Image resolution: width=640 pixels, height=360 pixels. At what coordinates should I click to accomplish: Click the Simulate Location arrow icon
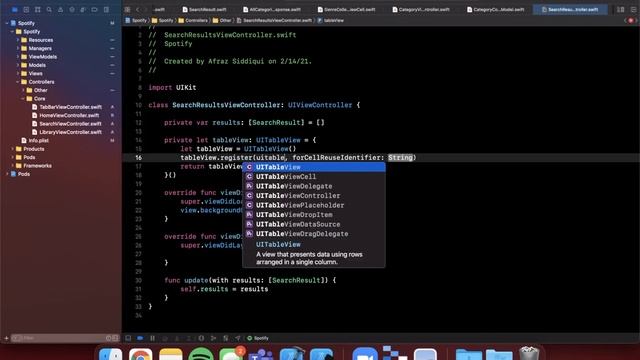[x=238, y=338]
